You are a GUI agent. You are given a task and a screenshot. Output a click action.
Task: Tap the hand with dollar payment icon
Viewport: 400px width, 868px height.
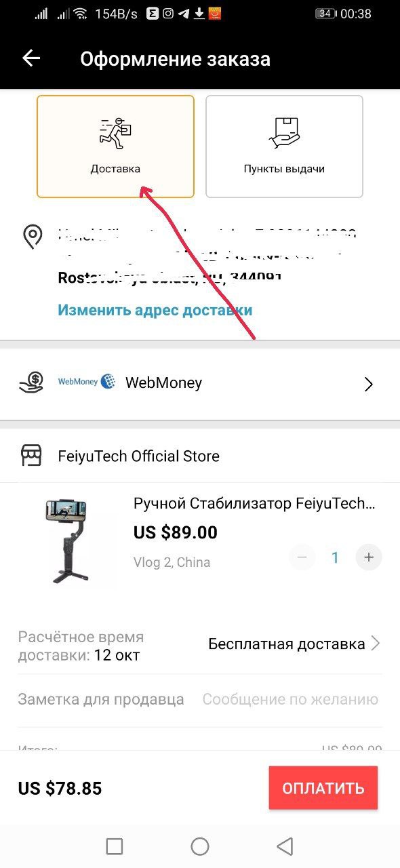click(x=31, y=383)
